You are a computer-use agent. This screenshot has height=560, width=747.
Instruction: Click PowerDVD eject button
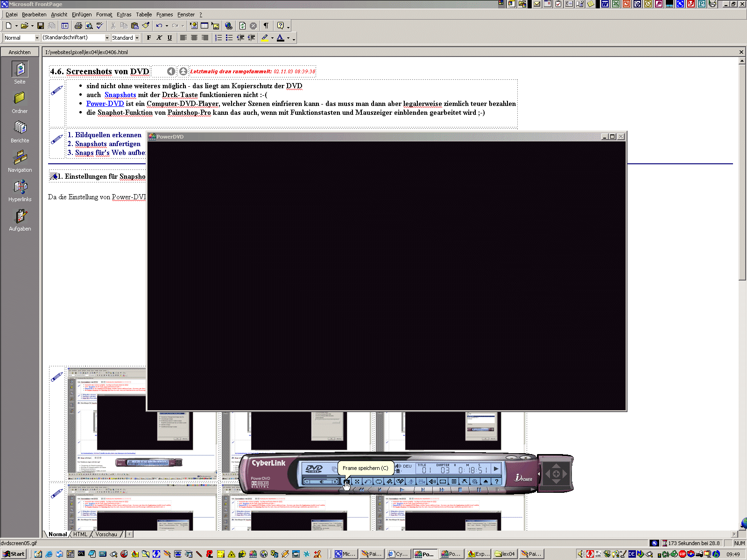(x=486, y=481)
